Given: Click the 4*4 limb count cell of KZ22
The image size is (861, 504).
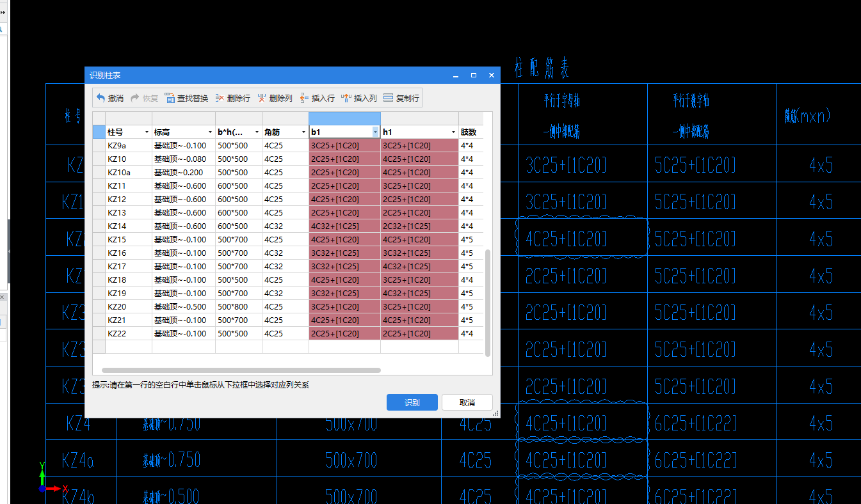Looking at the screenshot, I should point(471,333).
